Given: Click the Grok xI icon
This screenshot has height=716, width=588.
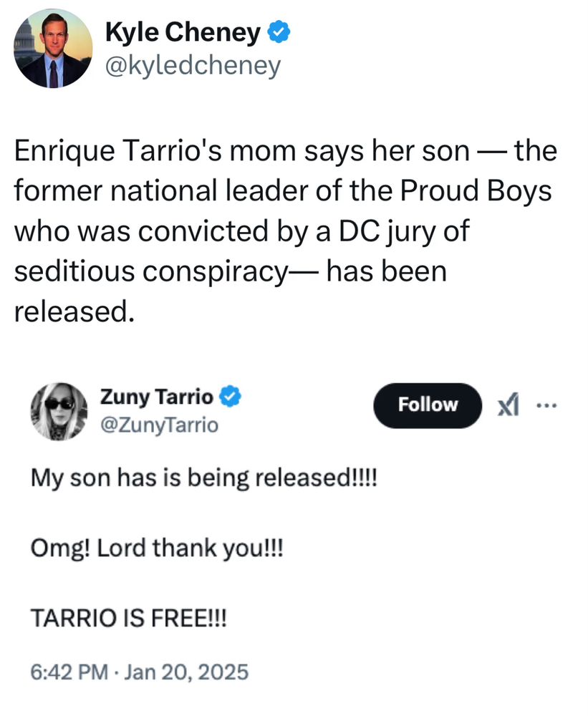Looking at the screenshot, I should tap(507, 405).
